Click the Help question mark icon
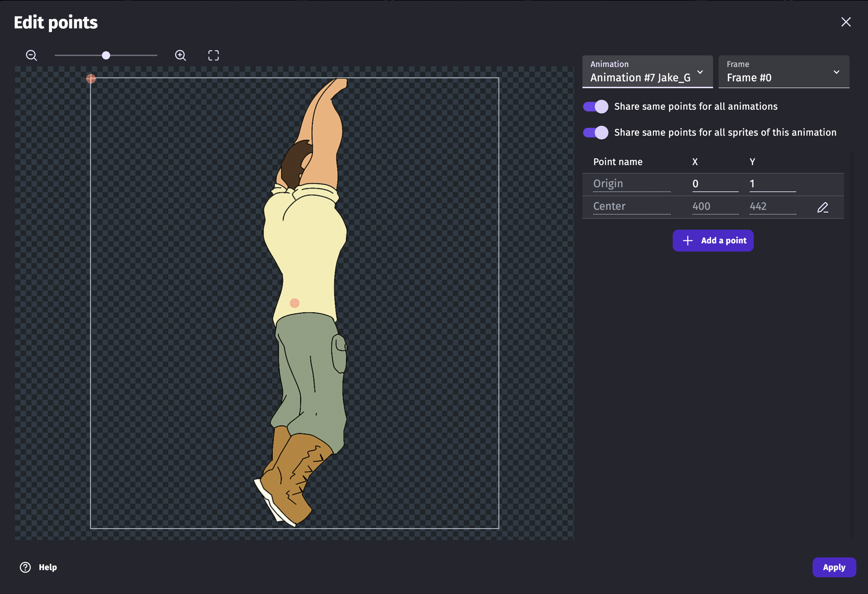 (x=25, y=567)
